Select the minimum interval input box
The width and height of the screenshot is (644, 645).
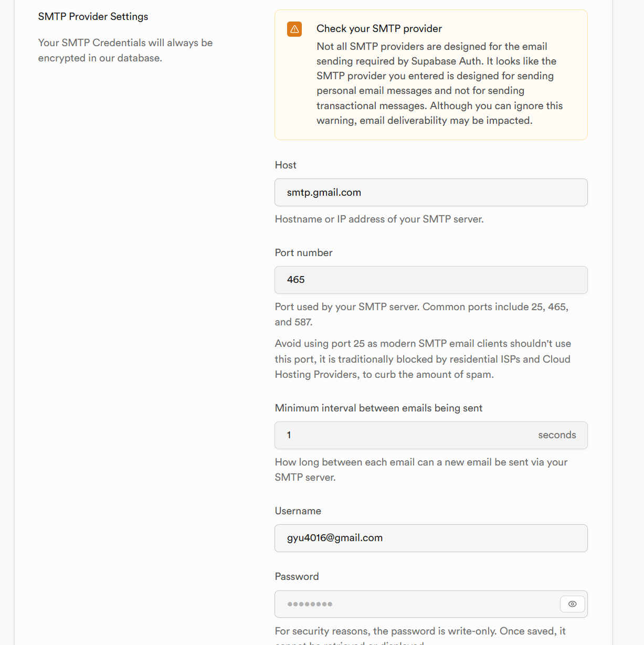(x=404, y=435)
